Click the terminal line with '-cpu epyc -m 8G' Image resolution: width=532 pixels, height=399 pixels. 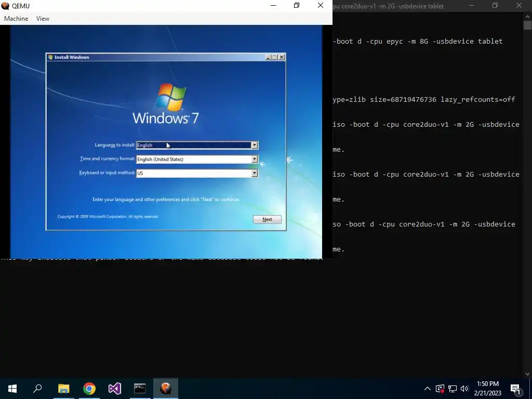click(x=418, y=41)
